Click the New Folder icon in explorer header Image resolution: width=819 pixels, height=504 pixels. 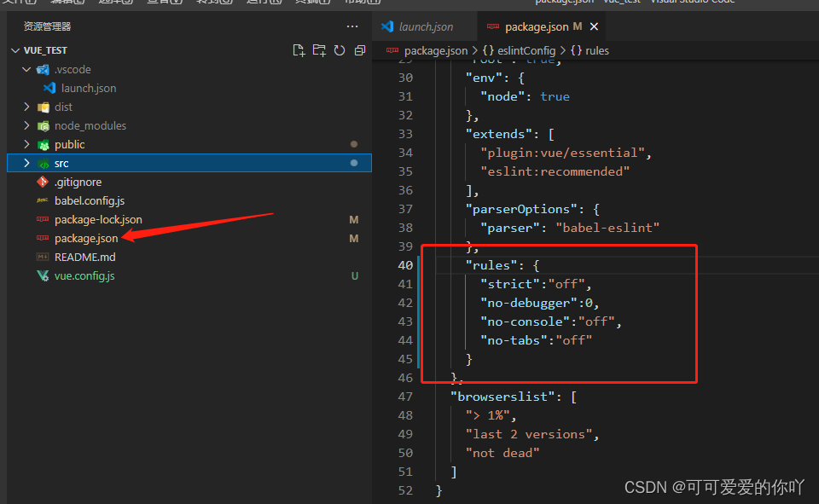[319, 50]
